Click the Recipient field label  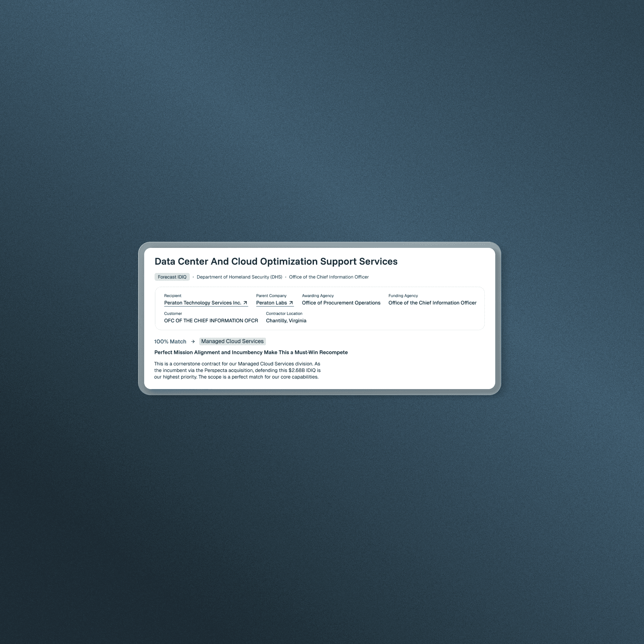(x=172, y=296)
